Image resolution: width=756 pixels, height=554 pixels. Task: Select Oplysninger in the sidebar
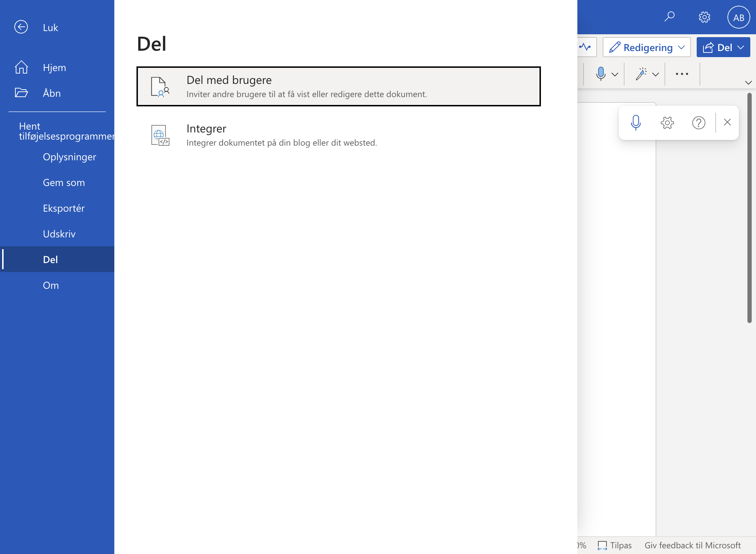point(57,157)
